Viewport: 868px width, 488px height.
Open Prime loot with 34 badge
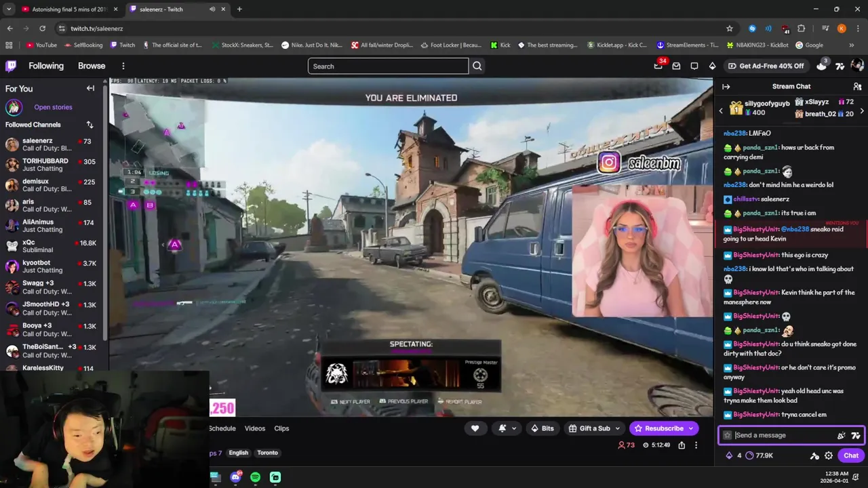point(658,65)
